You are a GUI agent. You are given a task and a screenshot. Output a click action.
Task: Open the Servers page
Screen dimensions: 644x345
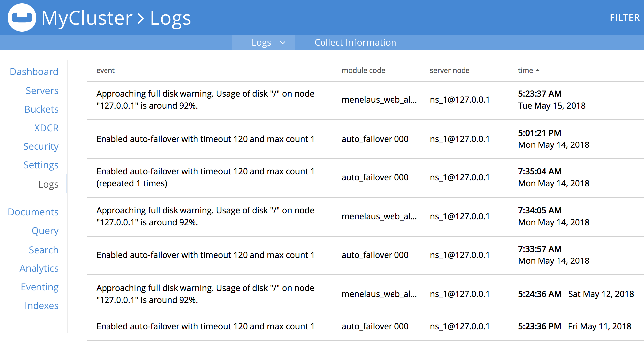tap(42, 91)
